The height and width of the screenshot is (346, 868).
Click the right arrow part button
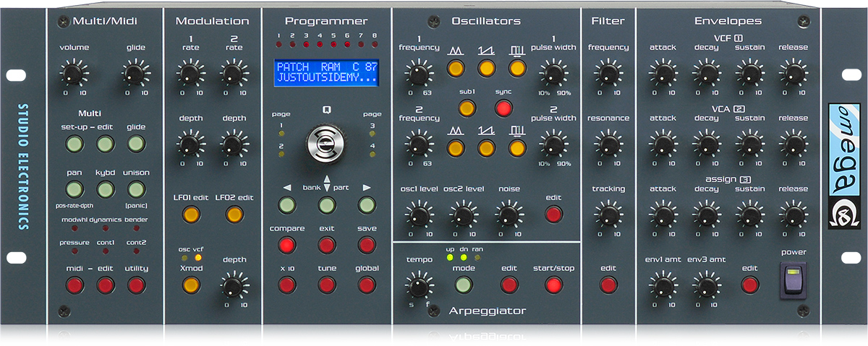367,205
